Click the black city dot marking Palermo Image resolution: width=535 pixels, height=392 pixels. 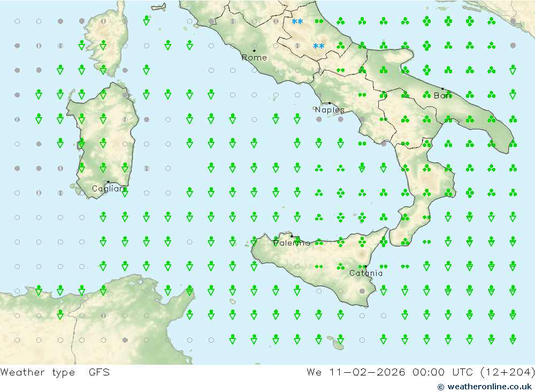click(292, 236)
